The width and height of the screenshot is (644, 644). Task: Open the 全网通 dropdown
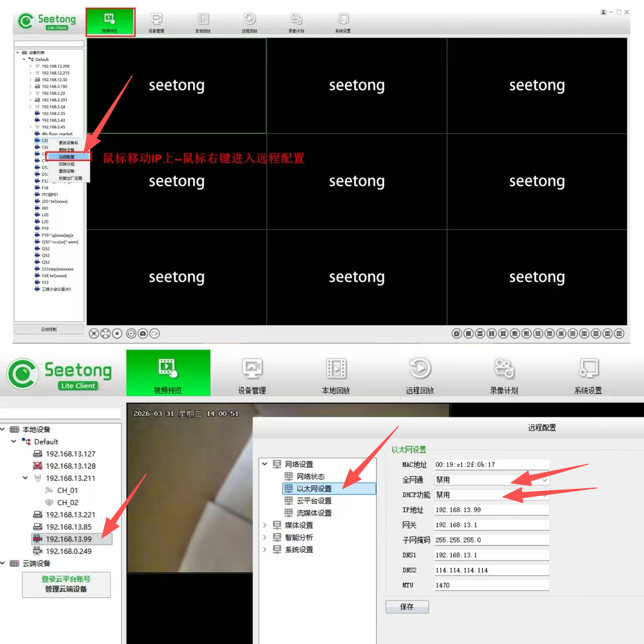[544, 480]
